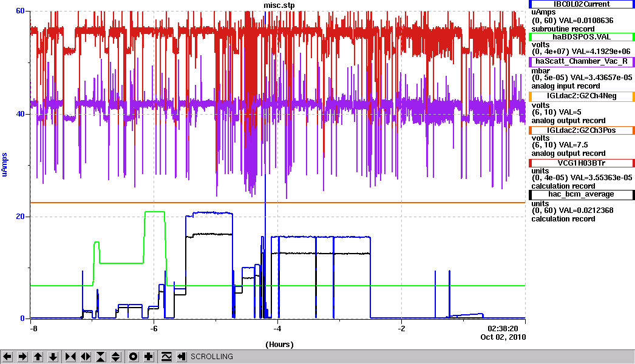The width and height of the screenshot is (635, 364).
Task: Click VAL=0.0212368 value text
Action: (586, 211)
